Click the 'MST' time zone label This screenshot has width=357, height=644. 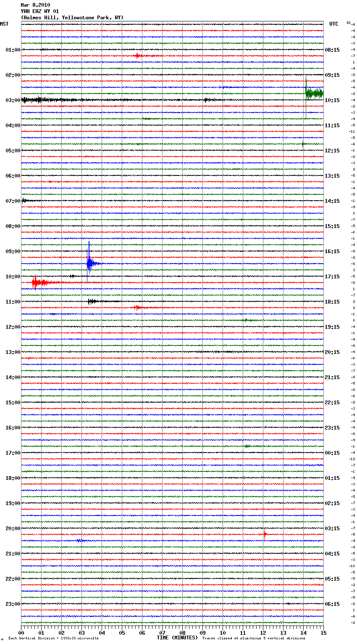click(x=4, y=24)
